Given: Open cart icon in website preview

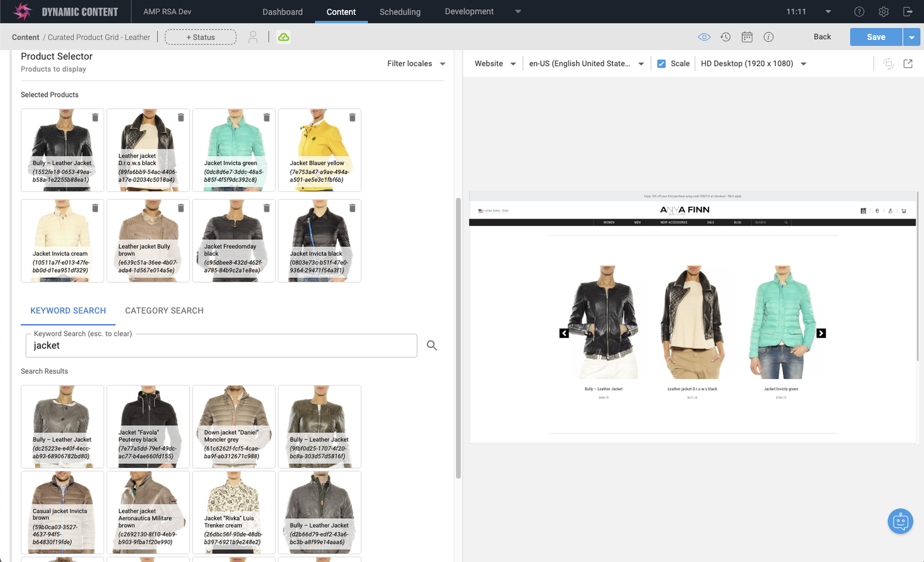Looking at the screenshot, I should [903, 211].
